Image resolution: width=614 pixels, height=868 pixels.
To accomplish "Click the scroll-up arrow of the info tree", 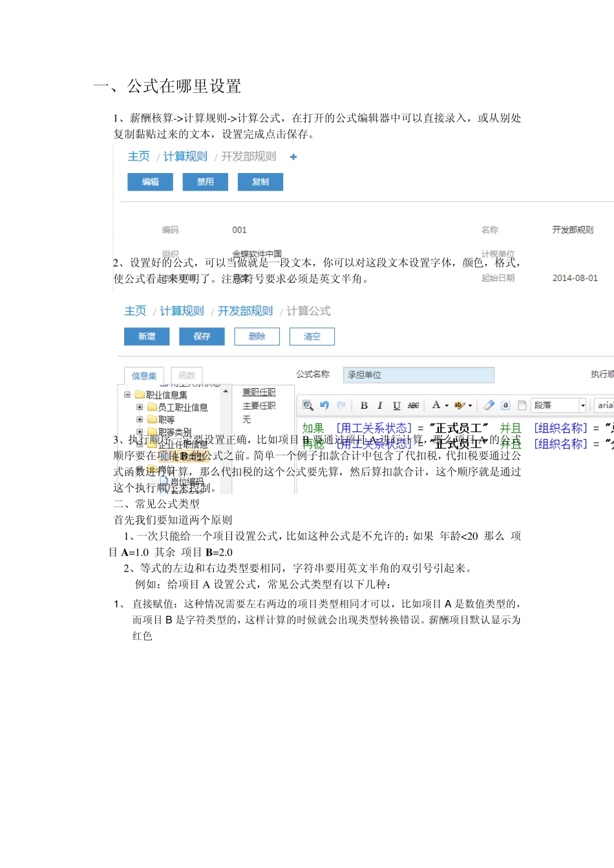I will coord(226,391).
